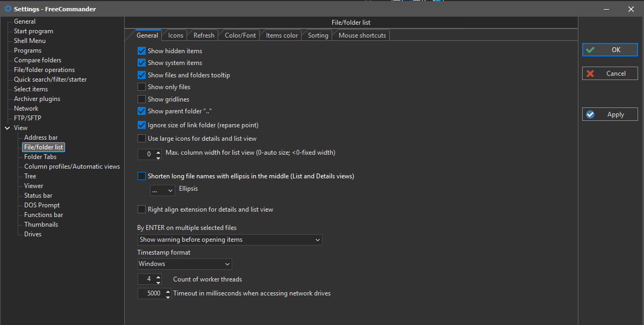Open the ENTER on multiple files dropdown
Screen dimensions: 644x325
(230, 240)
